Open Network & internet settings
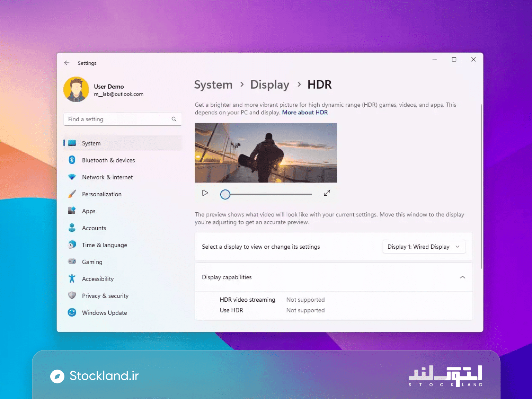 point(123,177)
